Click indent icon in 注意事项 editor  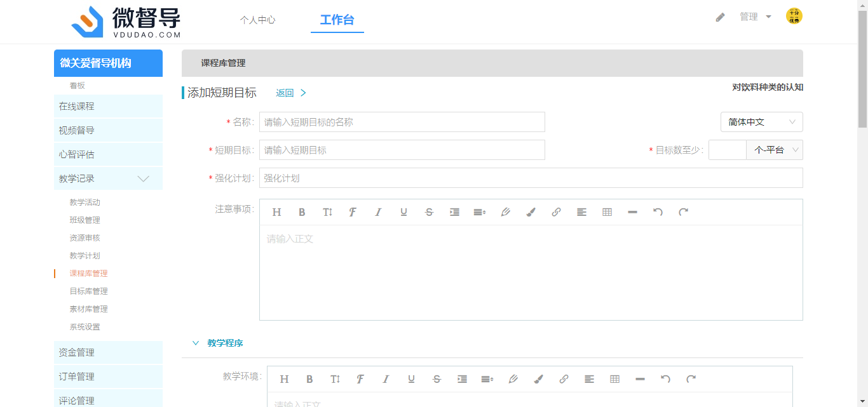pyautogui.click(x=454, y=212)
